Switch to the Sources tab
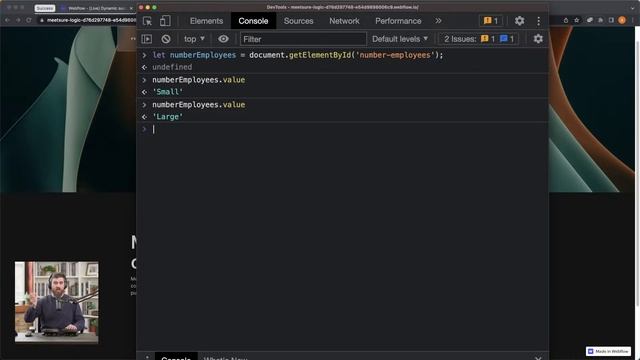The image size is (640, 360). tap(298, 21)
